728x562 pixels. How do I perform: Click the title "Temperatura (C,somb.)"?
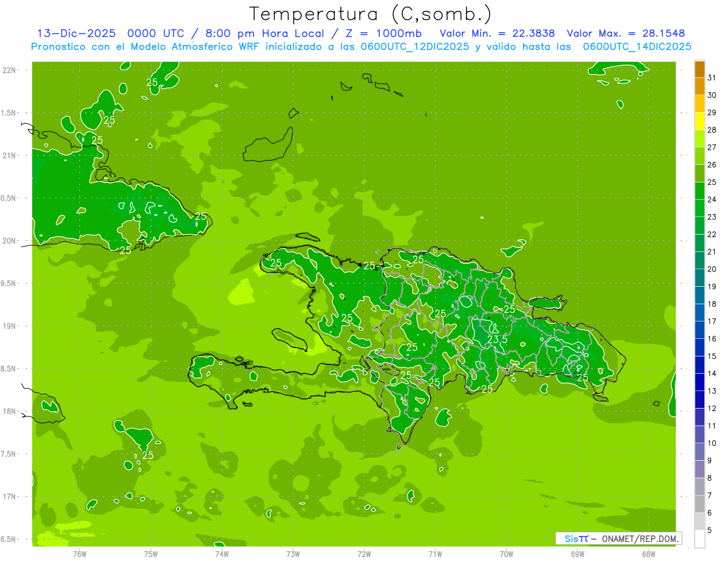(x=371, y=14)
